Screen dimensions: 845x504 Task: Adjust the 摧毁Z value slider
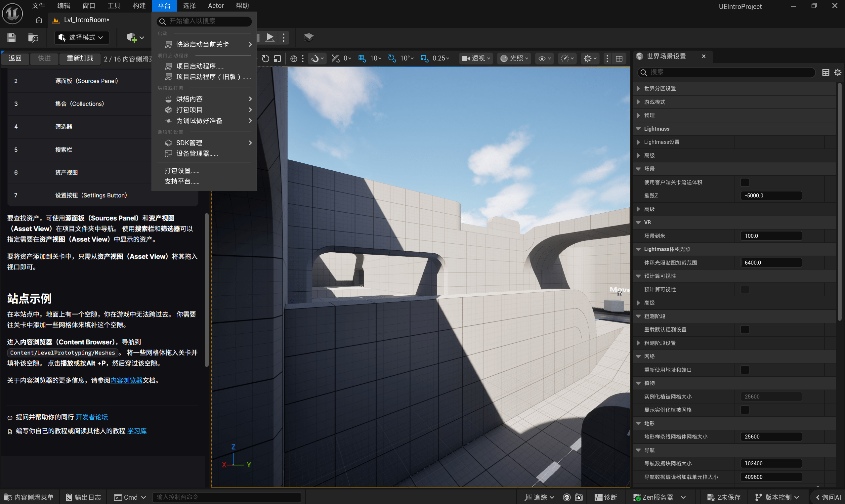click(771, 195)
